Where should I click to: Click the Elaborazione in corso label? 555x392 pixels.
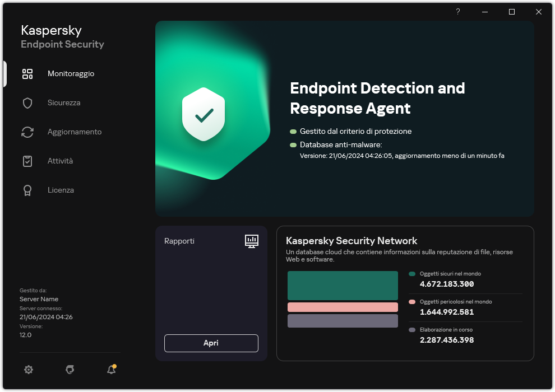[446, 330]
